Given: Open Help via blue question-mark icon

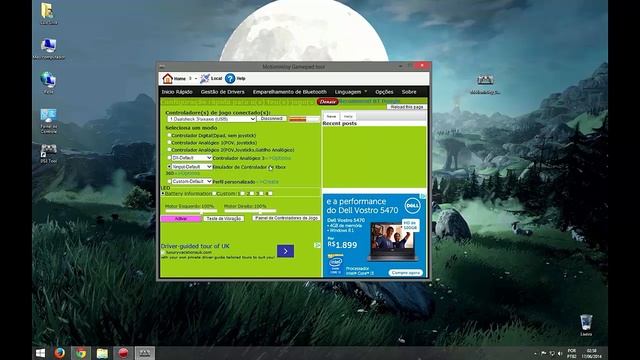Looking at the screenshot, I should tap(230, 78).
